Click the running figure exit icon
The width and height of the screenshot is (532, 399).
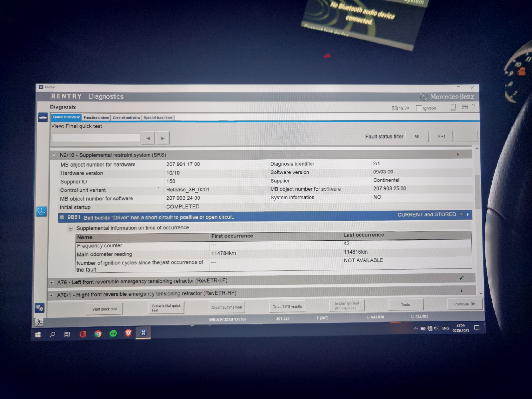click(39, 322)
